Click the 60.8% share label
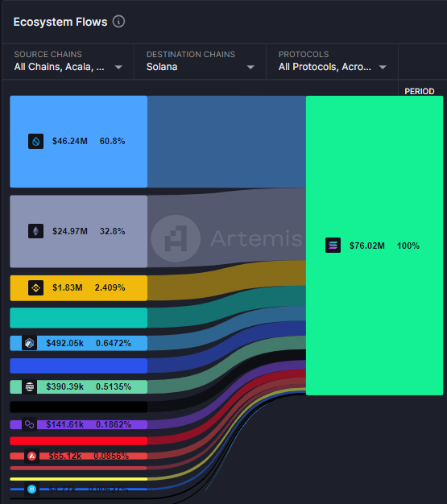The width and height of the screenshot is (447, 504). pyautogui.click(x=112, y=141)
